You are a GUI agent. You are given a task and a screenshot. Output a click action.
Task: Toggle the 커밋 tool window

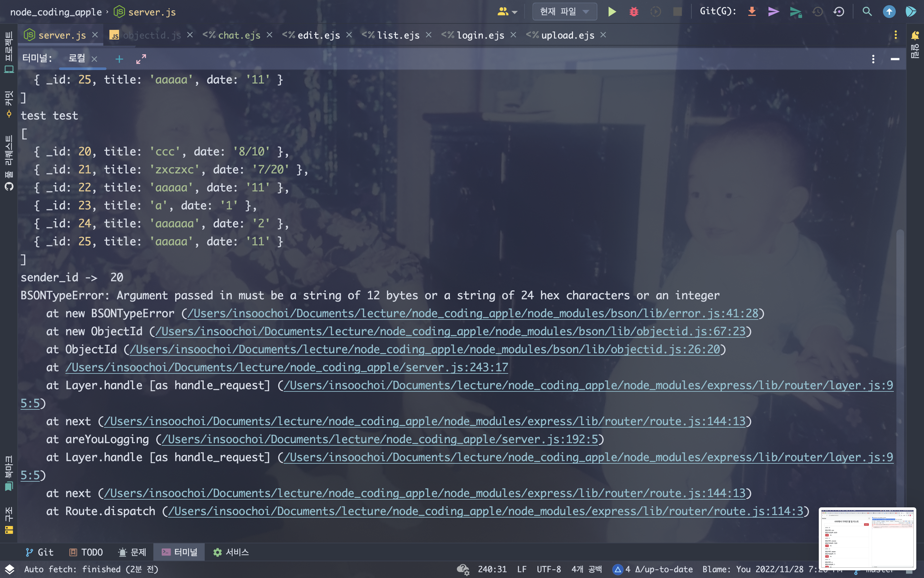9,104
